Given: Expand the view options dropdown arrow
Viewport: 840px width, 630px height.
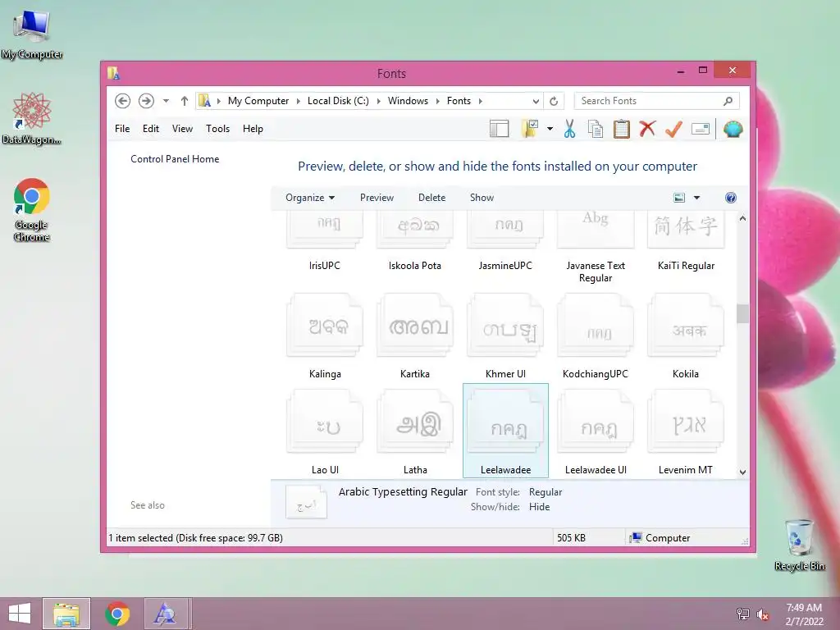Looking at the screenshot, I should [696, 198].
